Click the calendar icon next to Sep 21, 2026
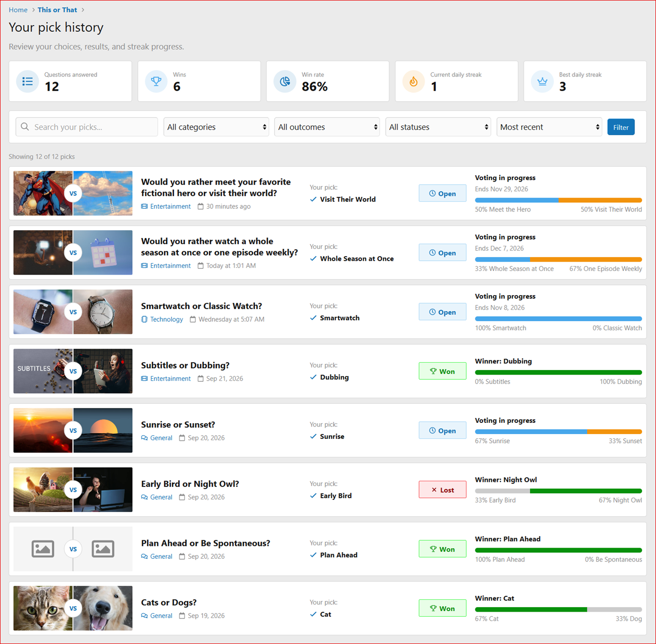 pos(201,378)
